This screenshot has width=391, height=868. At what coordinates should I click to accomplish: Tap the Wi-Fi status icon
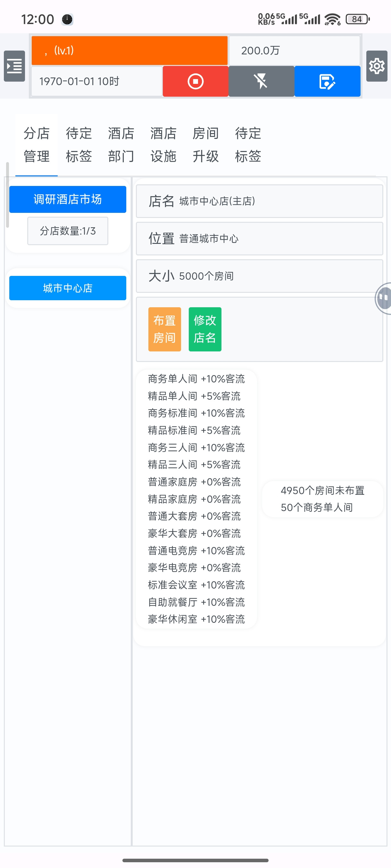point(332,19)
